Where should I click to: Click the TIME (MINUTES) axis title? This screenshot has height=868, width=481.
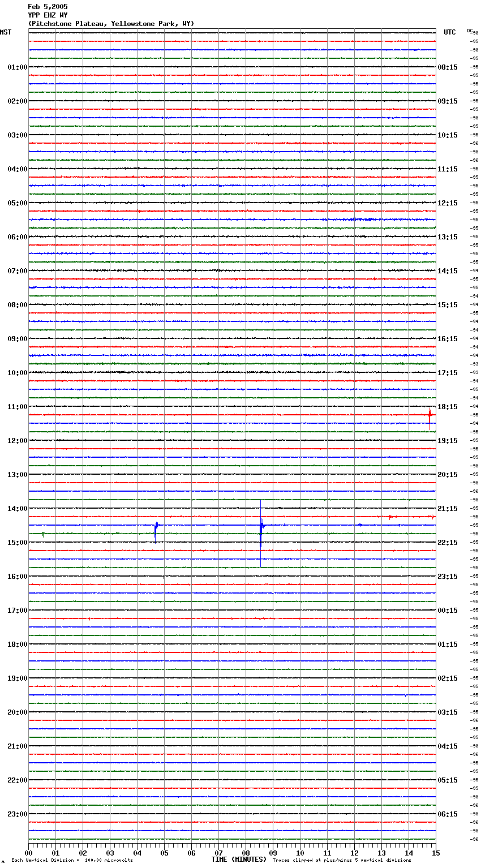point(239,860)
